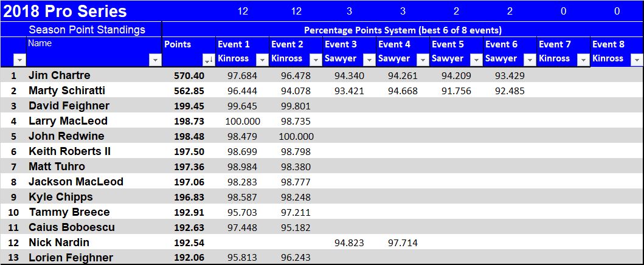Click John Redwine's Event 2 score 100.000
The image size is (644, 265).
(x=296, y=136)
